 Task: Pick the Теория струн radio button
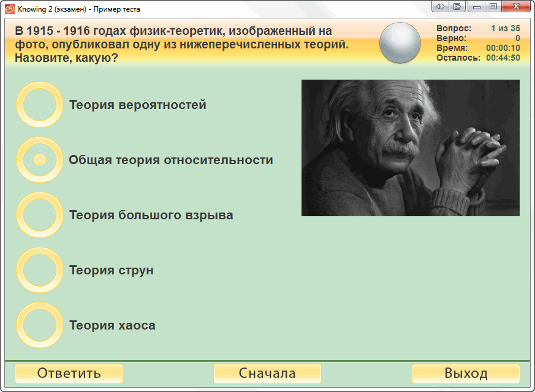pos(40,270)
